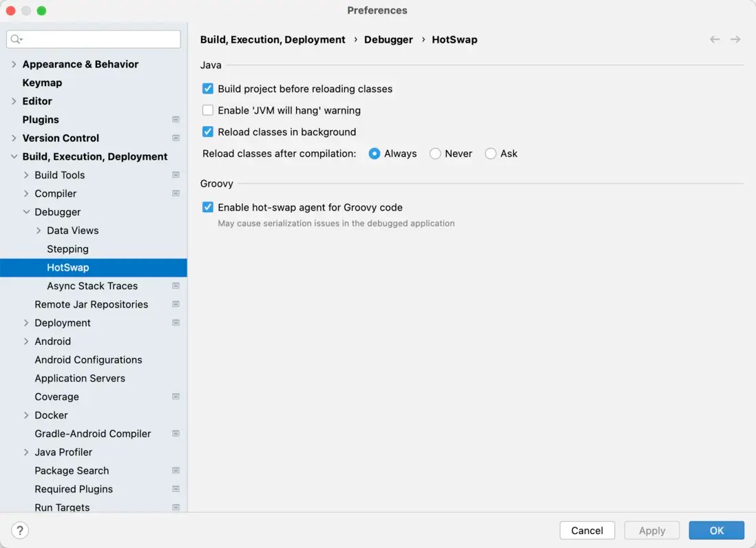Viewport: 756px width, 548px height.
Task: Expand Appearance & Behavior section
Action: [14, 64]
